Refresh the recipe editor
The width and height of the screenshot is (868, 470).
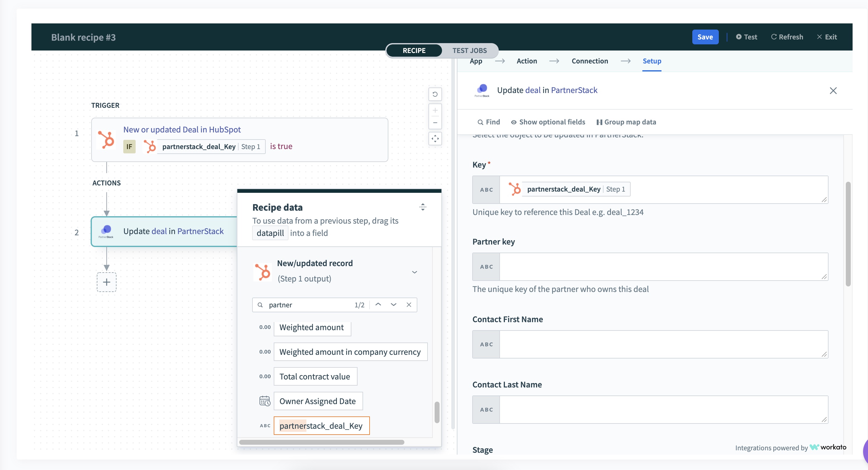coord(787,37)
